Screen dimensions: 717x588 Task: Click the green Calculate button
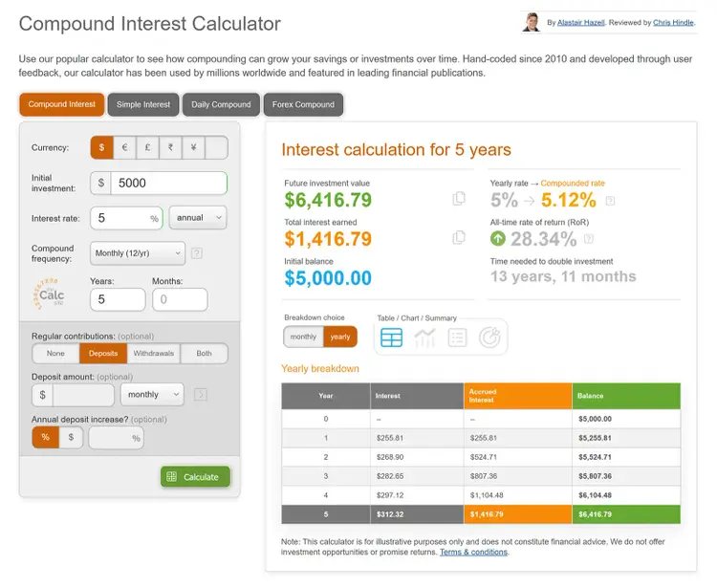point(195,477)
